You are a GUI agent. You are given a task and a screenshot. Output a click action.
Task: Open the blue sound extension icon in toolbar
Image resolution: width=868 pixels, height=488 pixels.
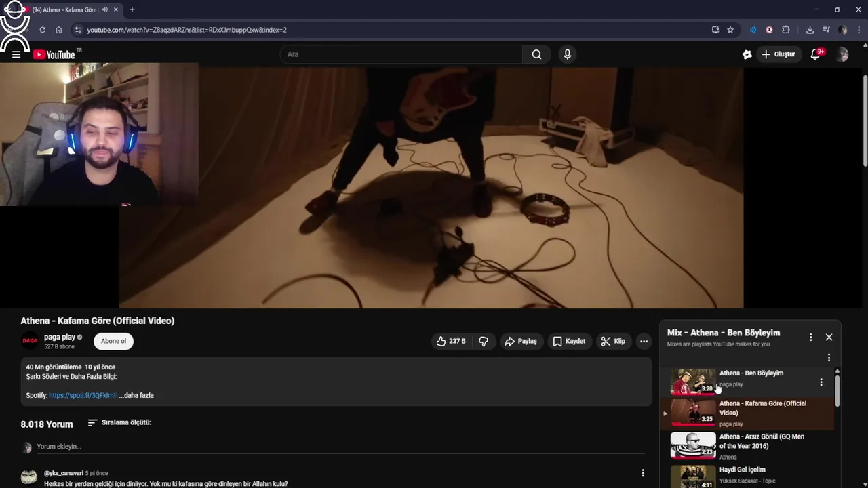[753, 30]
